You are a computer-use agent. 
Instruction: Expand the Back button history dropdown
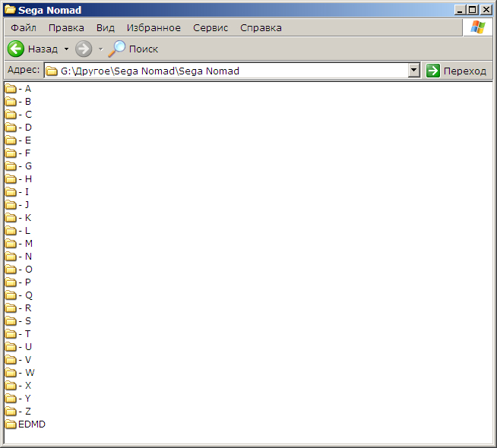[66, 49]
